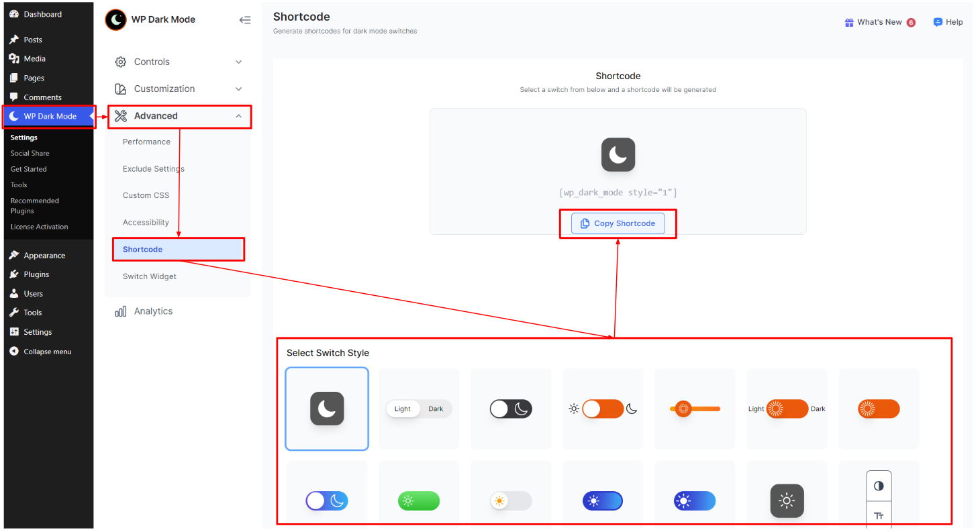The width and height of the screenshot is (980, 532).
Task: Select the blue gradient sun toggle style
Action: click(695, 500)
